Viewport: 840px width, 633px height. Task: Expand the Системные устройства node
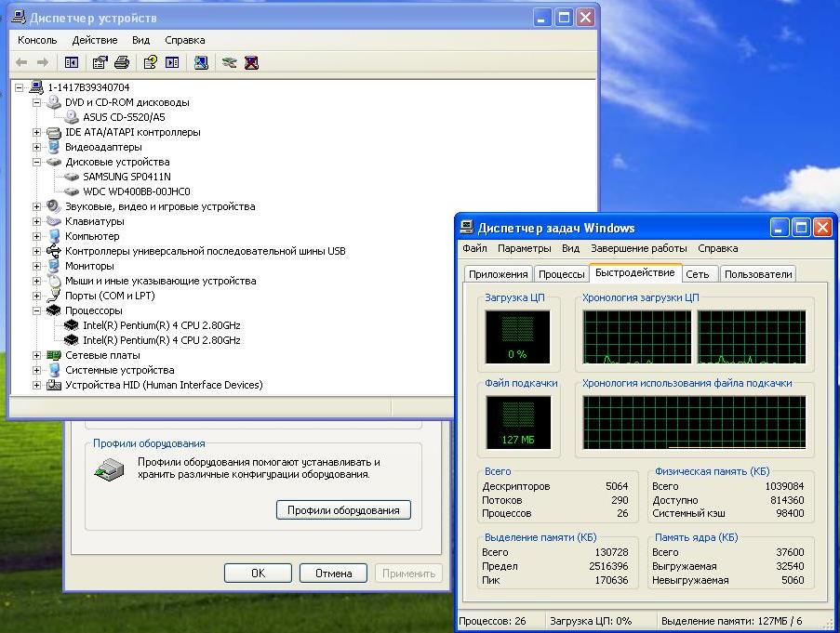[36, 370]
